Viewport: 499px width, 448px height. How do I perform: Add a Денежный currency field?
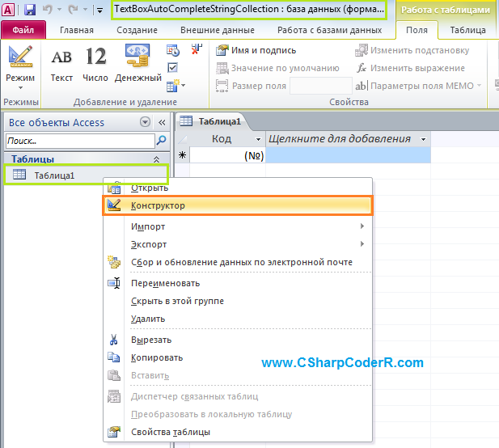[x=137, y=64]
